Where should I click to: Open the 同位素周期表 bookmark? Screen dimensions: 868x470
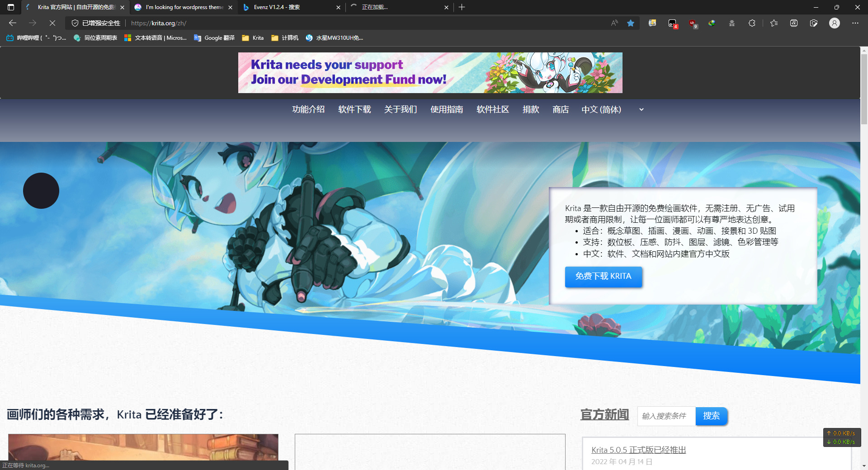click(95, 38)
